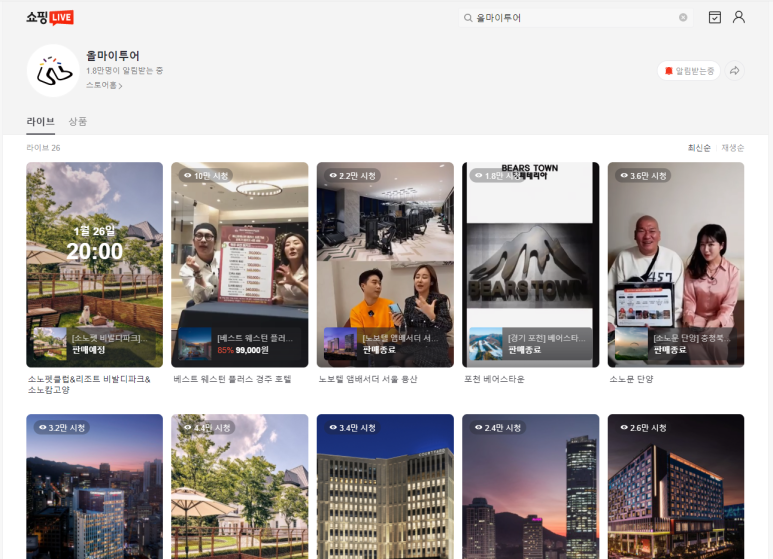Screen dimensions: 773x559
Task: Open the 쇼핑 LIVE logo home link
Action: [x=50, y=18]
